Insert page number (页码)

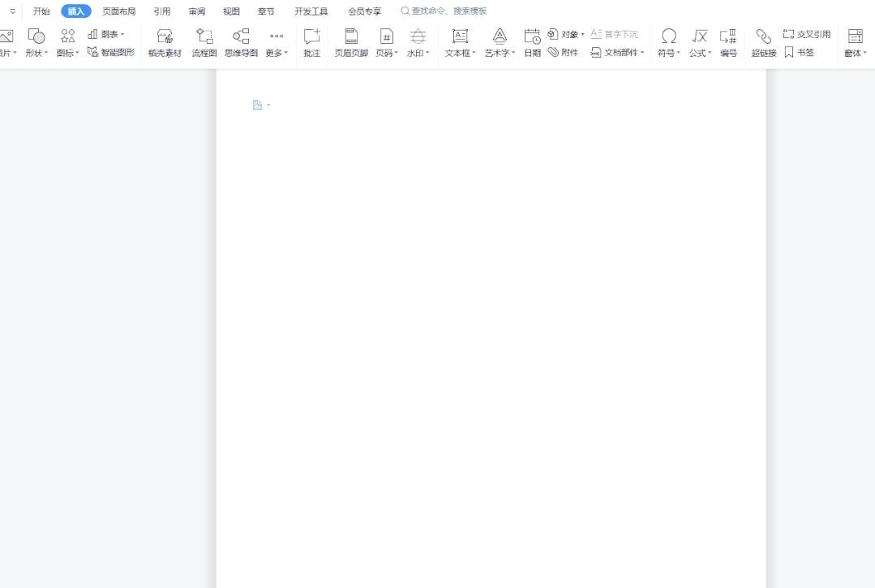386,43
